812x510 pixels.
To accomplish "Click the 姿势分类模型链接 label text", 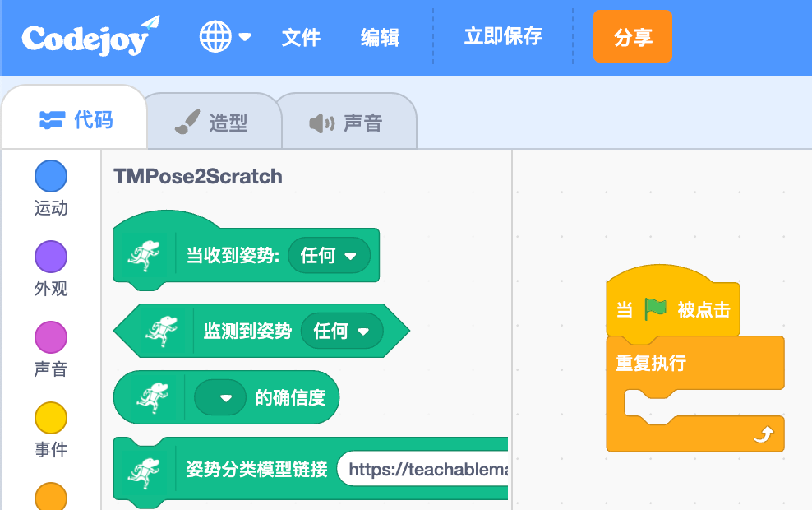I will [x=257, y=469].
